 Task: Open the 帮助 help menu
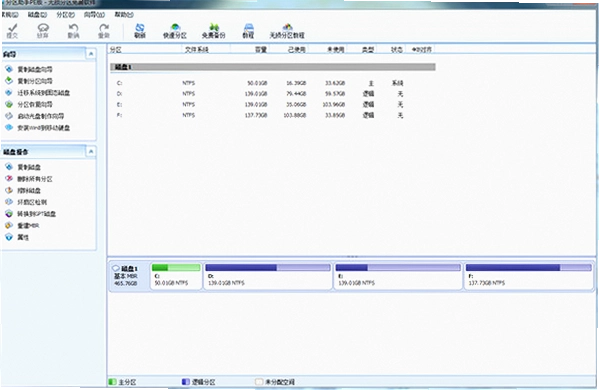click(124, 15)
